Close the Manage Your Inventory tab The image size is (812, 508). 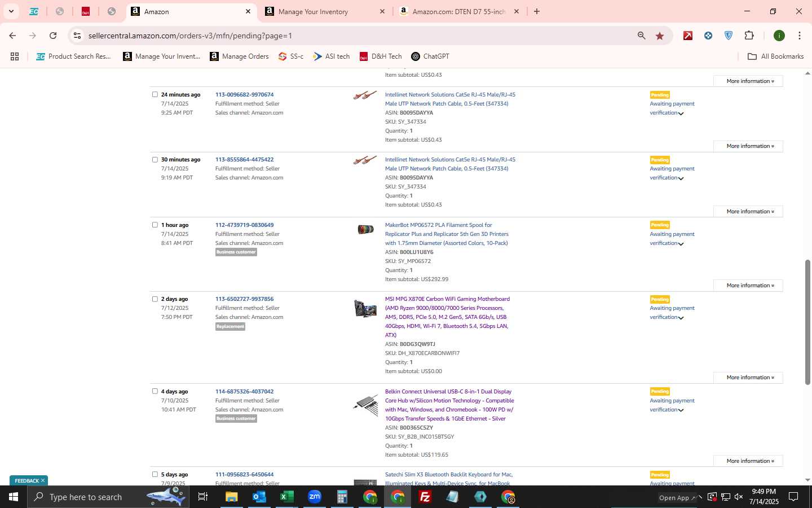(x=382, y=11)
